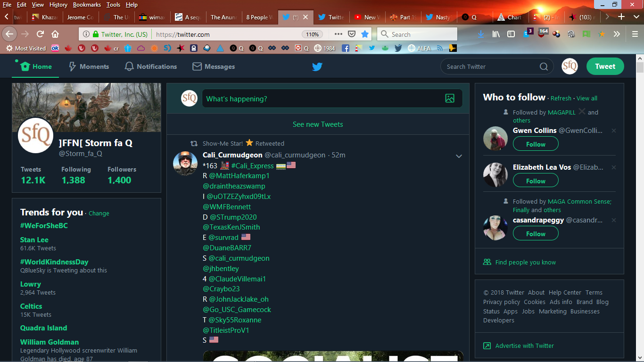Click the 110% zoom level indicator
The height and width of the screenshot is (362, 644).
click(312, 34)
